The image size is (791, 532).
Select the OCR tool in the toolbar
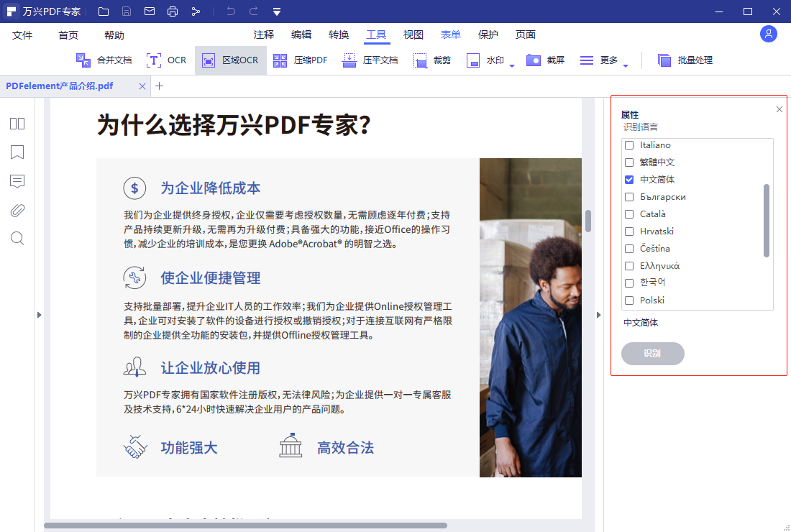[167, 60]
